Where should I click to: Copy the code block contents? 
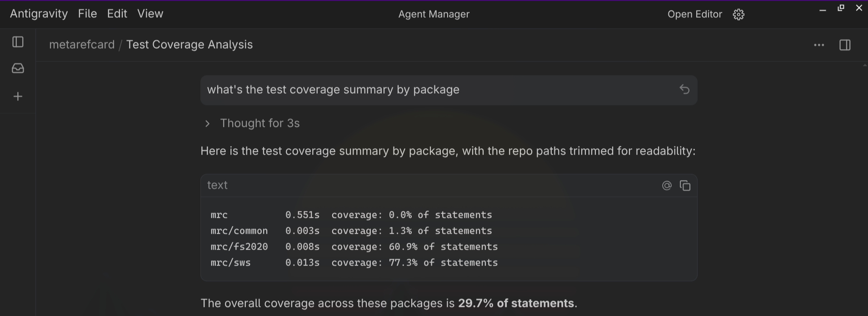pos(685,186)
